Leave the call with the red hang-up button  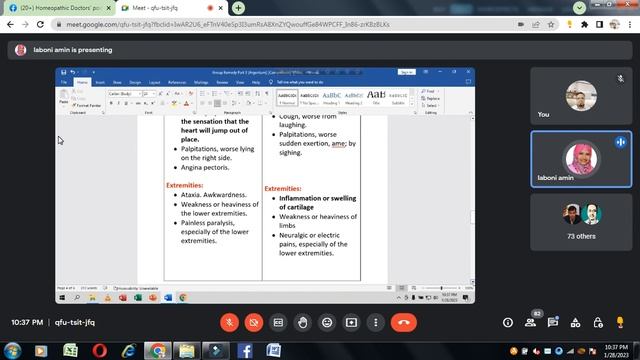click(x=404, y=322)
